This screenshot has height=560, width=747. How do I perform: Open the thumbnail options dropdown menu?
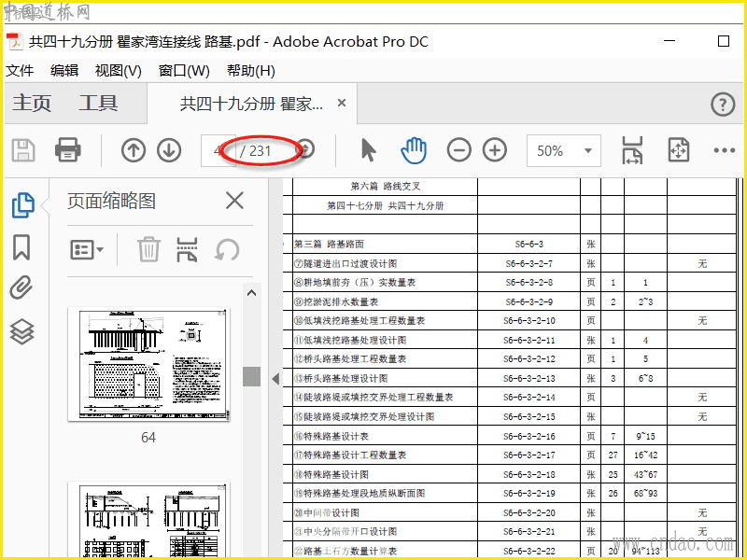click(x=87, y=249)
